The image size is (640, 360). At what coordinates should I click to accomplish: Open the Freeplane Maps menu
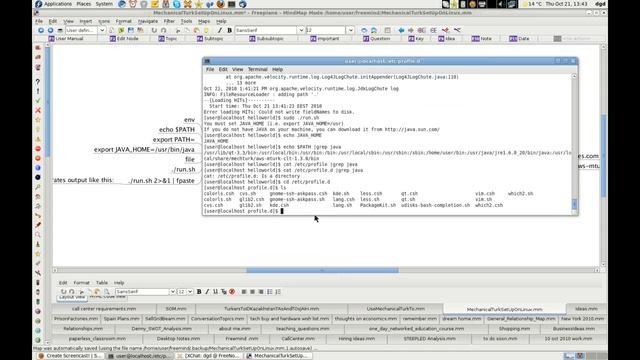coord(204,21)
